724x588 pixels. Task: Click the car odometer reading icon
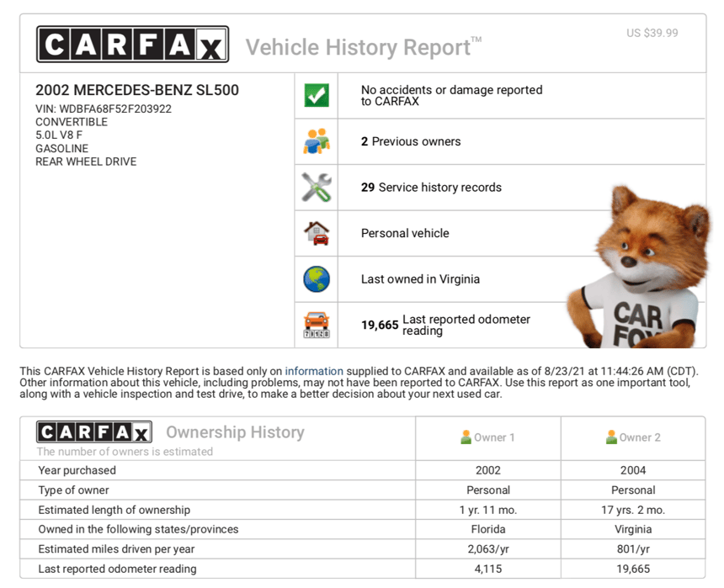(x=317, y=325)
